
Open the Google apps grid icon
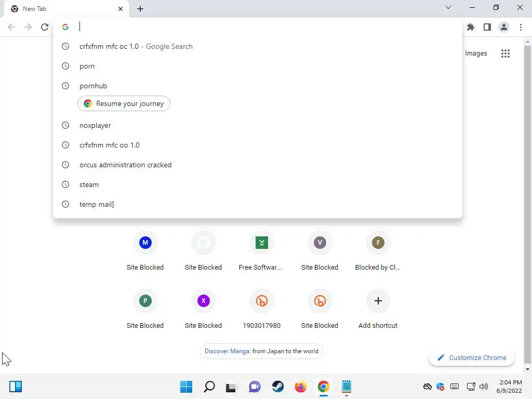point(506,54)
